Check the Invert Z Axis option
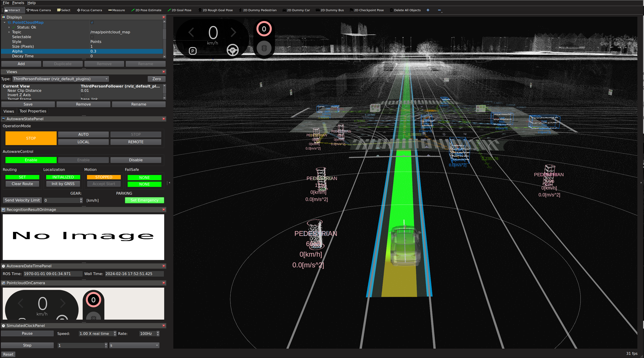 [x=82, y=95]
